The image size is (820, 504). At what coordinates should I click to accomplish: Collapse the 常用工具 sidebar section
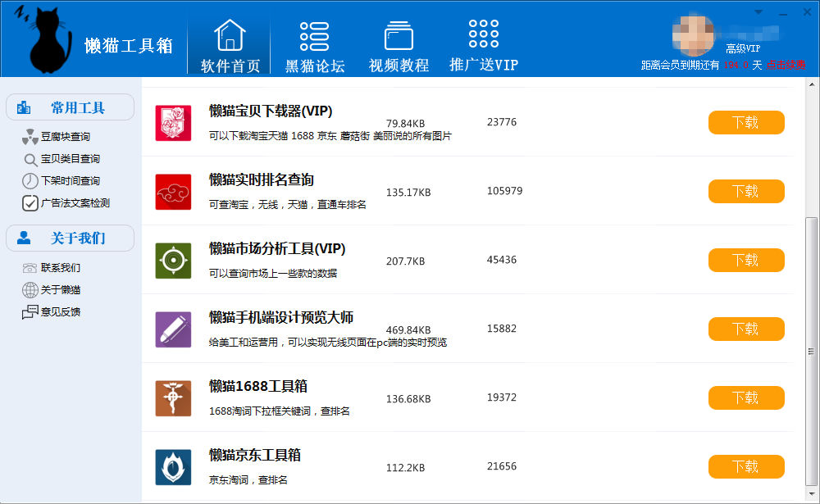click(71, 107)
